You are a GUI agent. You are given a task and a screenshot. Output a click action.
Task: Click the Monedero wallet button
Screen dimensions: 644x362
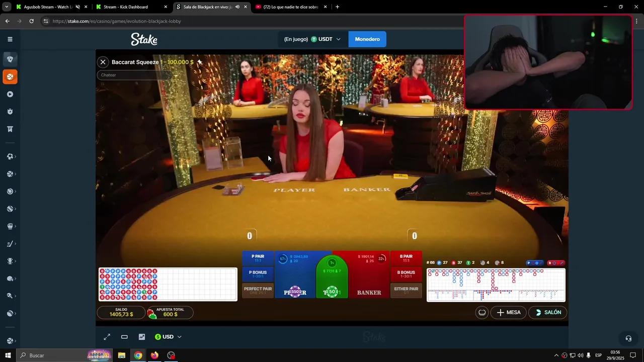coord(367,39)
